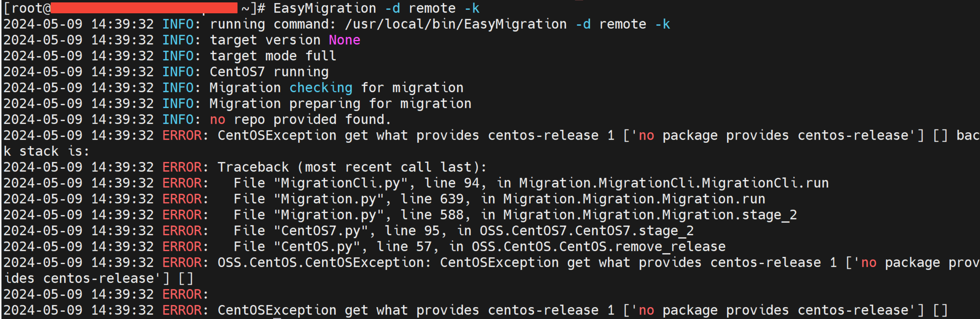Click 'Migration.Migration.Migration.stage_2' text
Screen dimensions: 980x319
(x=650, y=215)
